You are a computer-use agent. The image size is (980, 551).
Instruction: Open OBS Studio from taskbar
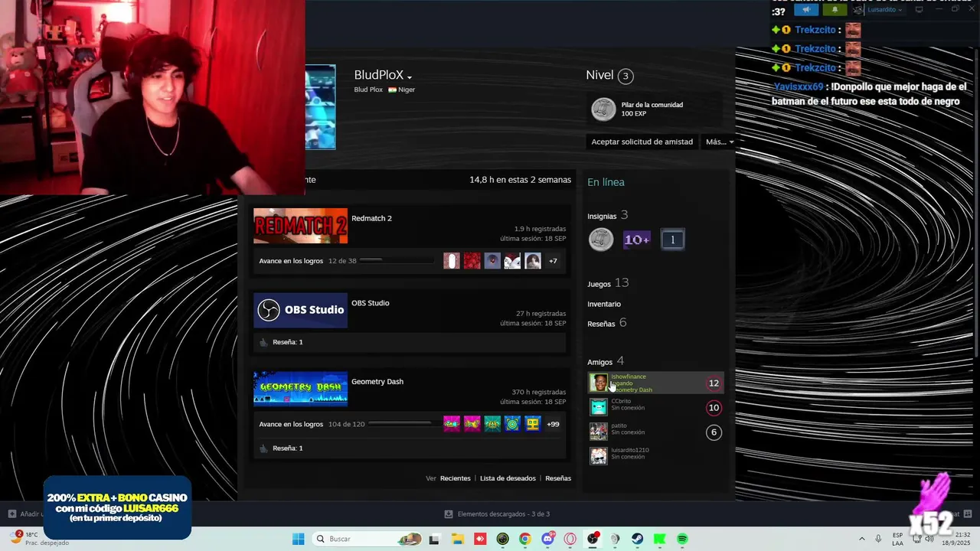tap(593, 539)
